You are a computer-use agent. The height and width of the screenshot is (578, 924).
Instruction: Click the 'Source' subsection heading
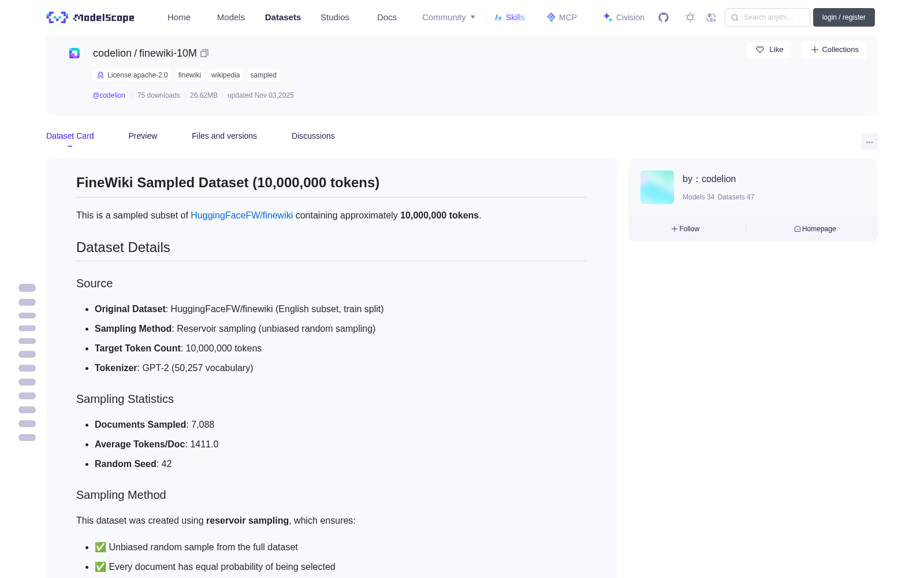(x=94, y=283)
